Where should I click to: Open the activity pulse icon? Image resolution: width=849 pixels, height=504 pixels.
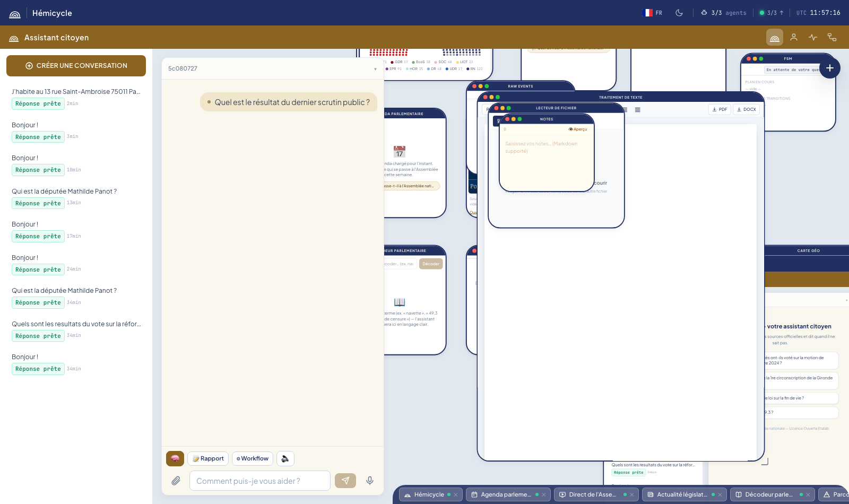[x=813, y=37]
